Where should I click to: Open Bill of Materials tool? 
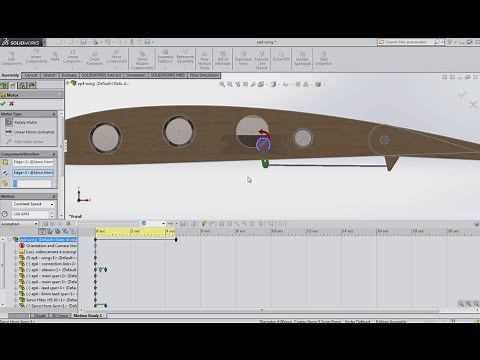tap(223, 58)
